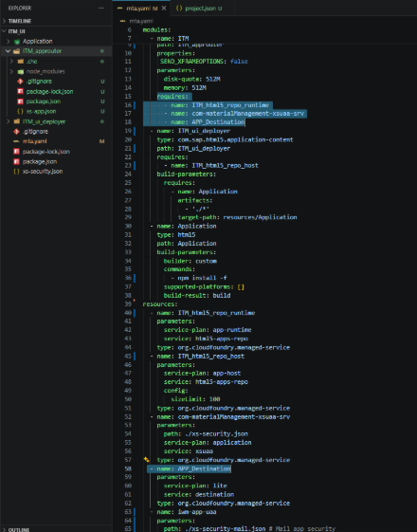
Task: Click the .gitignore git icon inside ITM_approuter
Action: 20,82
